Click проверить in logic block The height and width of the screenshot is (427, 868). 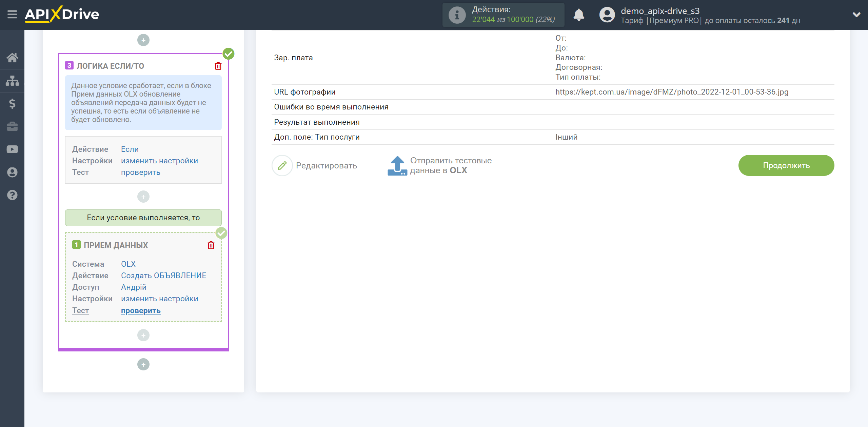coord(141,172)
